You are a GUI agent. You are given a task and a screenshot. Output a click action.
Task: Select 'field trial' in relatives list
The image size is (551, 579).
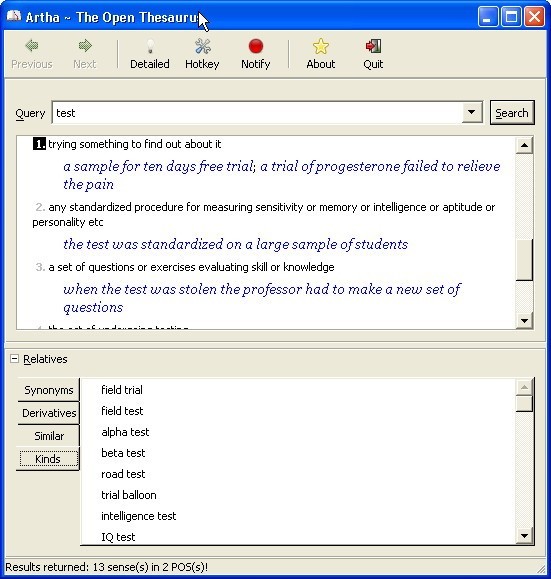(122, 390)
